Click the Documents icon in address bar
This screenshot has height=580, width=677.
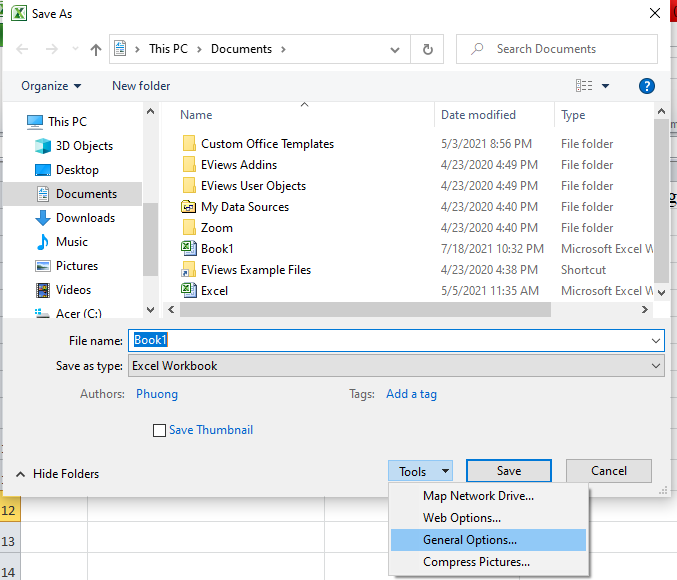coord(120,48)
